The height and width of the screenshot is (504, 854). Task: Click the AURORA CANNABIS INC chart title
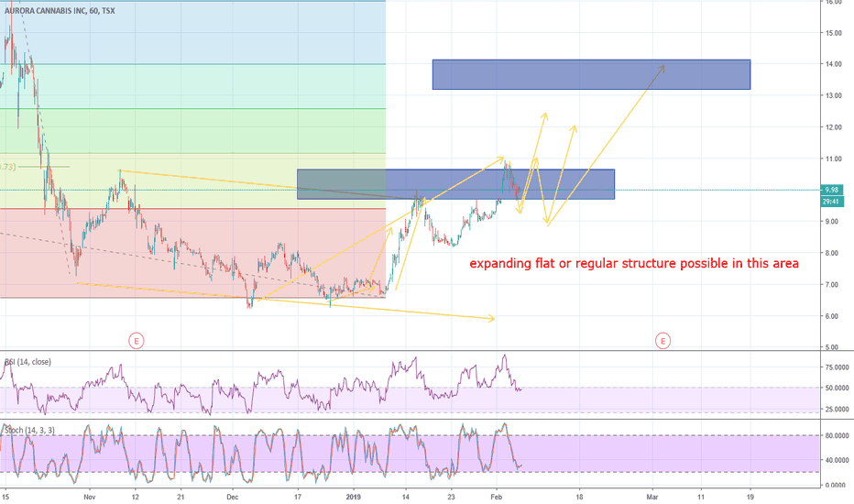[60, 10]
